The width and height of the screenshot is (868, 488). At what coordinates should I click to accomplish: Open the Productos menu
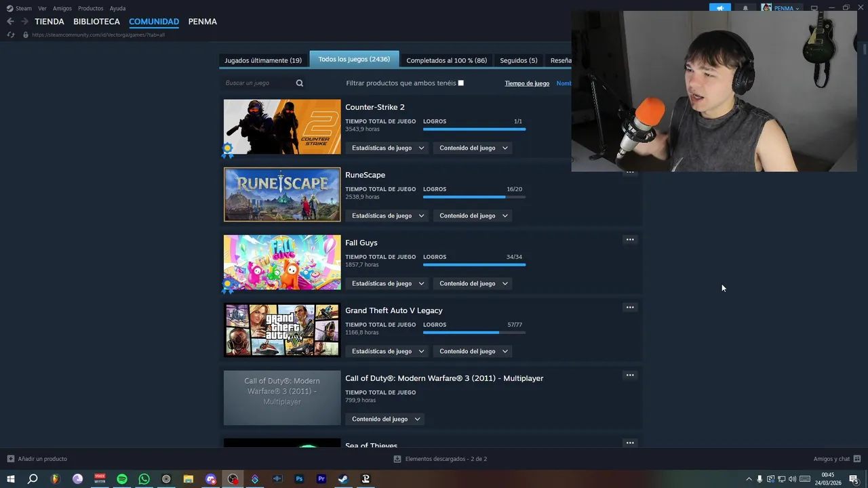pos(91,8)
